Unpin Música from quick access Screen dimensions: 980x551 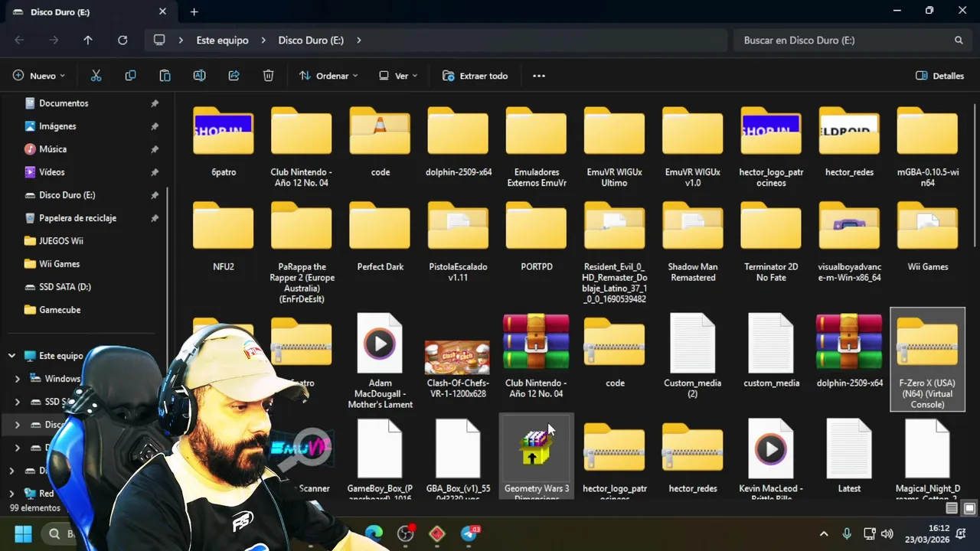155,149
